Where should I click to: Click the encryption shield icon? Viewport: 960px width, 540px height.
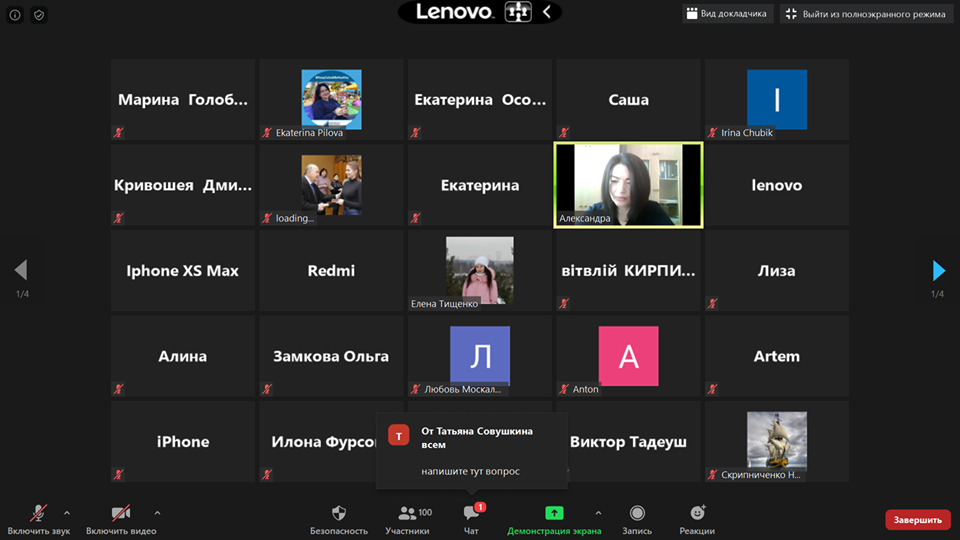point(39,15)
